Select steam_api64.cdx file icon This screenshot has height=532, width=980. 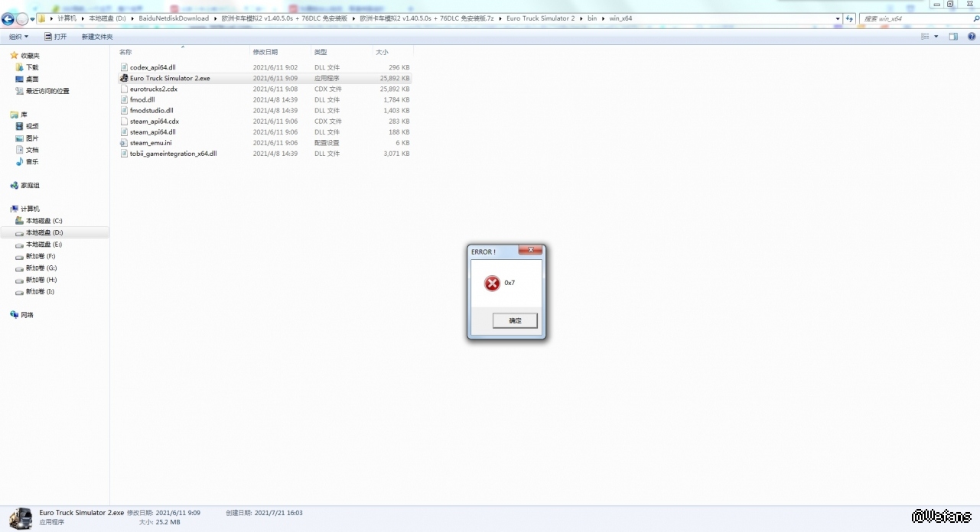point(124,121)
